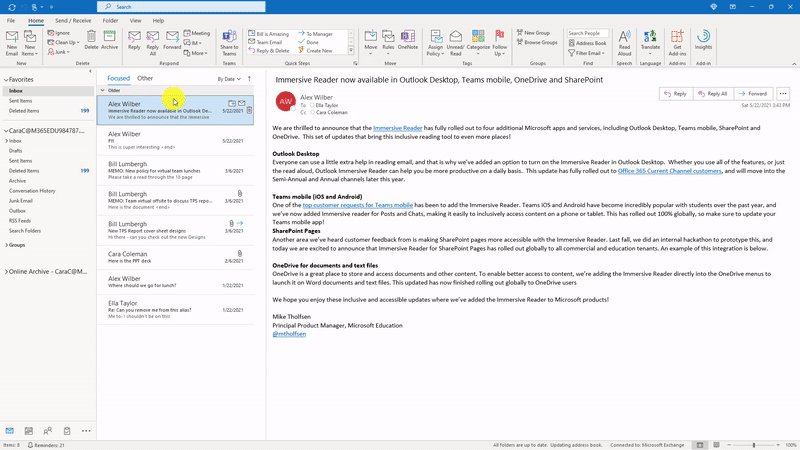Open the By Date sort dropdown
Viewport: 800px width, 450px height.
(229, 79)
